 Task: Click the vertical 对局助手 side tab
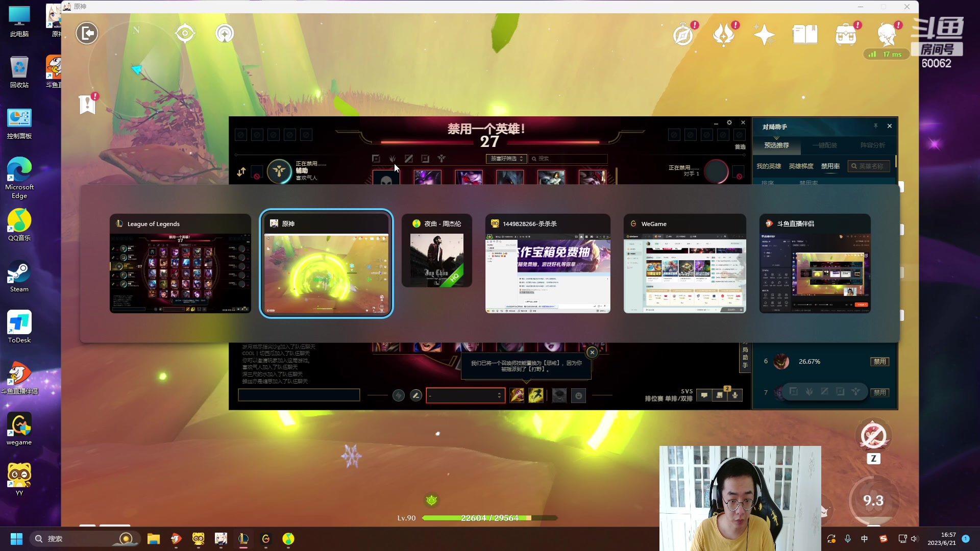[745, 357]
